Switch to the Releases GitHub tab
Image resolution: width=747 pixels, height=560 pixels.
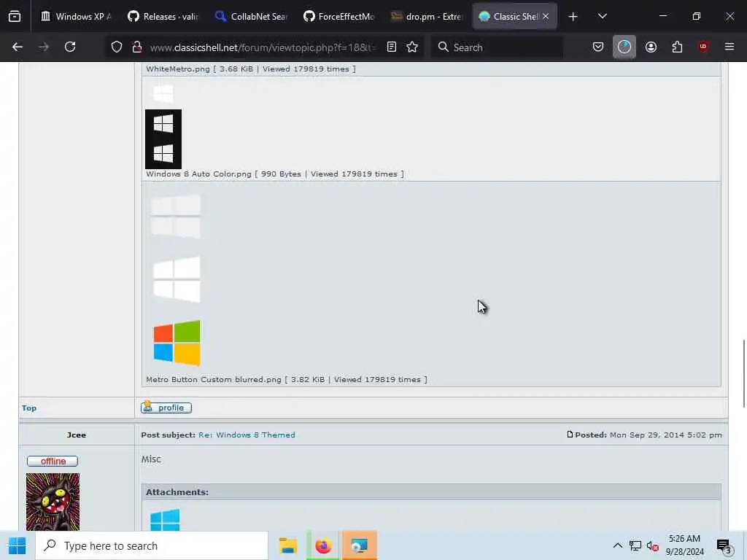click(x=163, y=17)
